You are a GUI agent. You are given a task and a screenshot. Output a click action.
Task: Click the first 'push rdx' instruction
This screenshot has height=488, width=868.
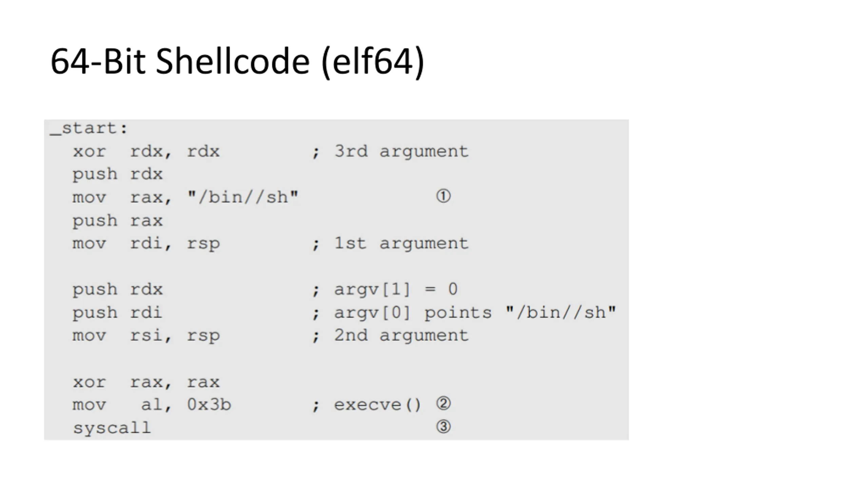click(x=118, y=175)
